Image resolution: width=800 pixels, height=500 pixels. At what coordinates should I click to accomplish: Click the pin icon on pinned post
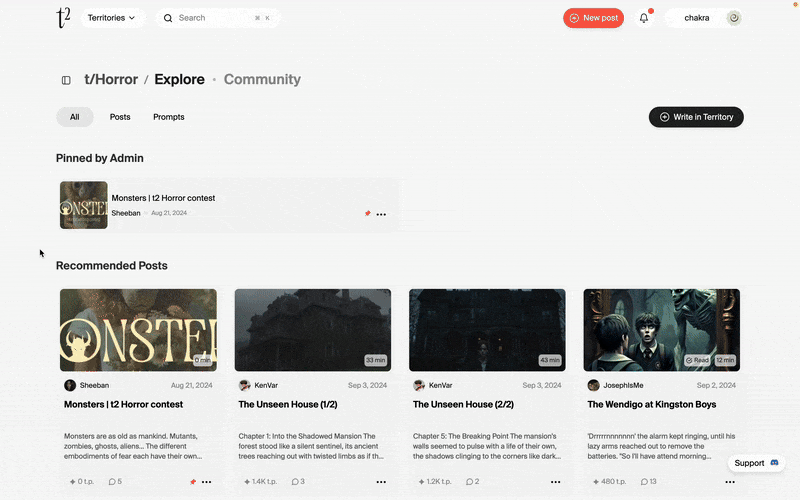pos(367,213)
